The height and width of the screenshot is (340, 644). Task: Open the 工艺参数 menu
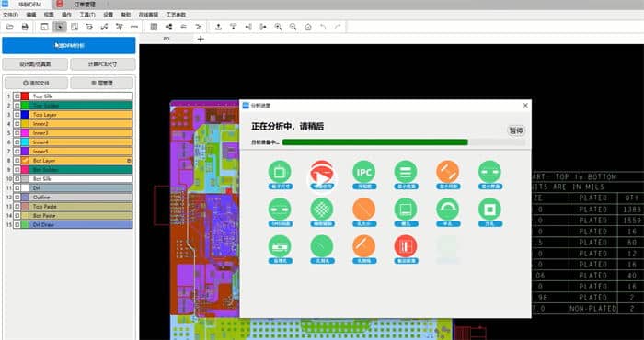(x=176, y=15)
